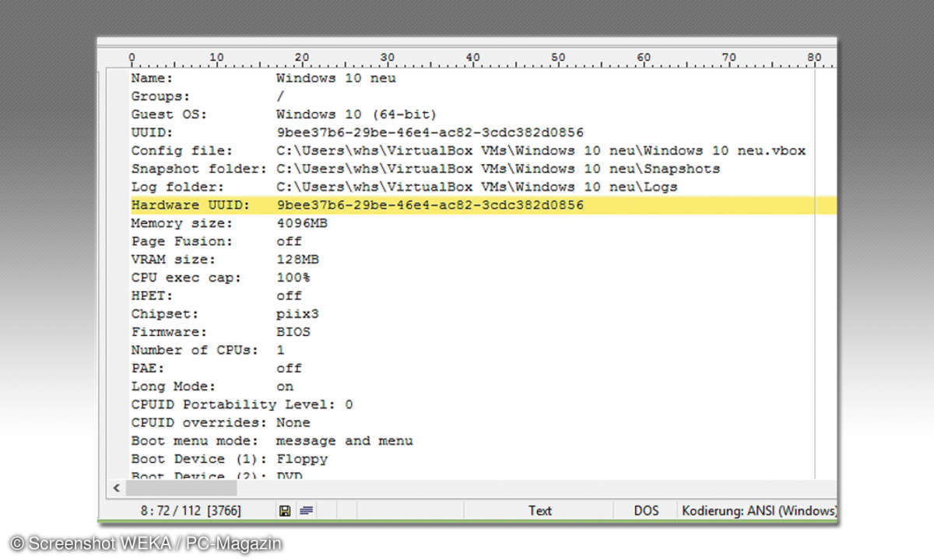Click the '100%' value
The width and height of the screenshot is (934, 560).
click(293, 278)
